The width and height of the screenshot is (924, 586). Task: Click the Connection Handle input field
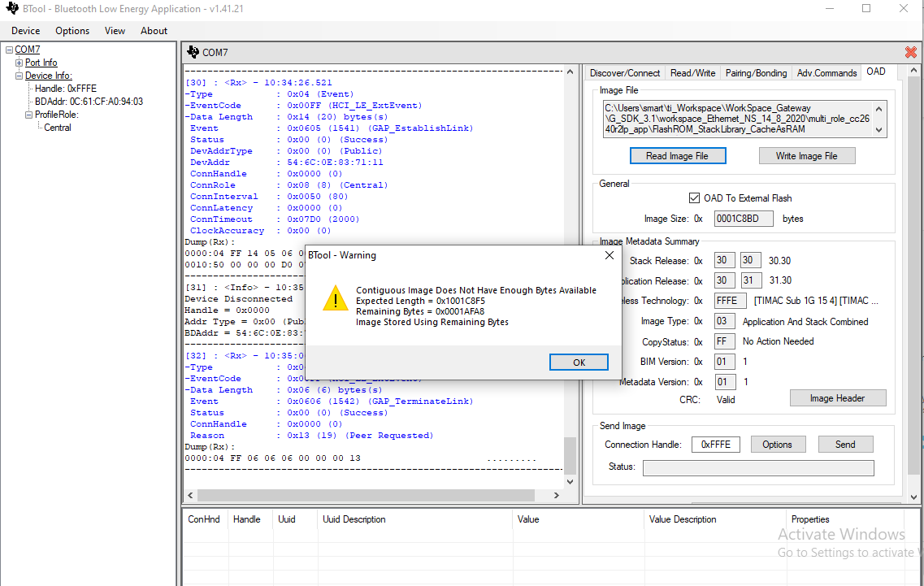point(715,445)
